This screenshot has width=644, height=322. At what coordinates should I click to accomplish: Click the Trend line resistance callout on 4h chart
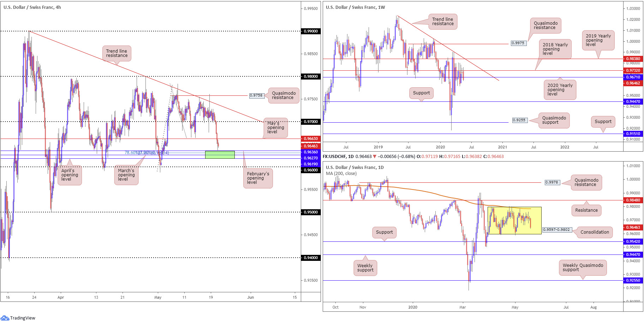[117, 53]
